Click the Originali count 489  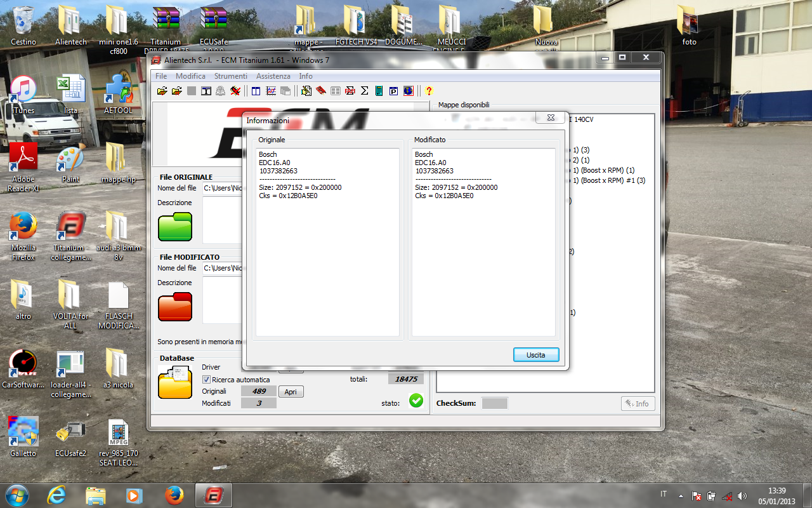(x=259, y=391)
